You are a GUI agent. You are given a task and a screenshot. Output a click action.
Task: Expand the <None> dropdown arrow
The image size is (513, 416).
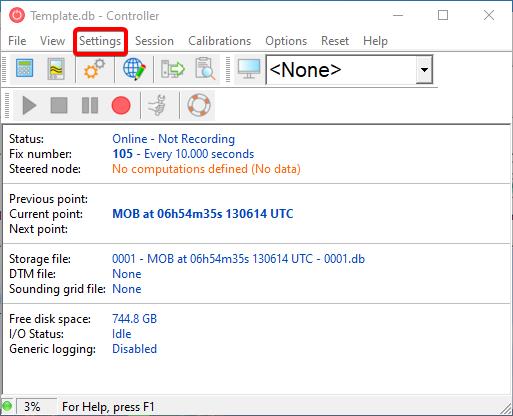click(x=424, y=70)
